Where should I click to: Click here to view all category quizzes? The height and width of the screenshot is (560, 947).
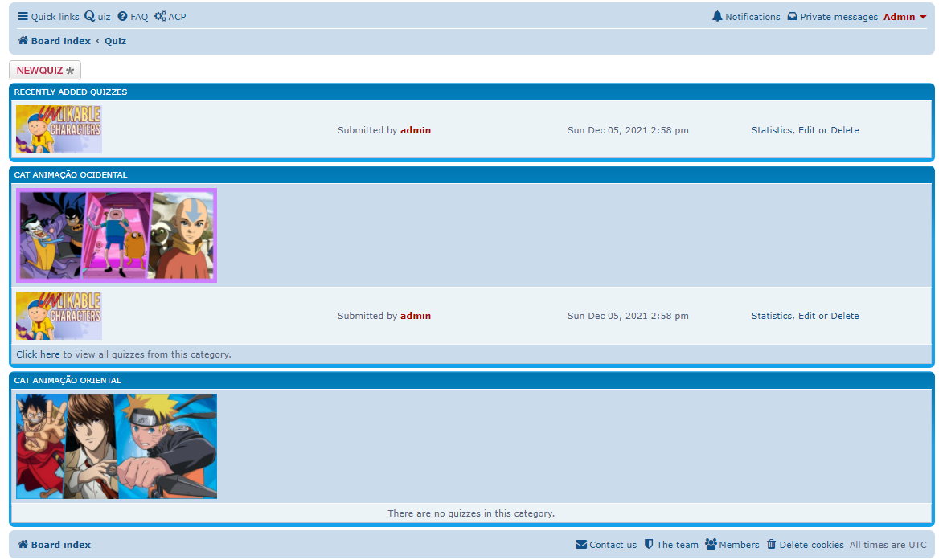tap(38, 354)
